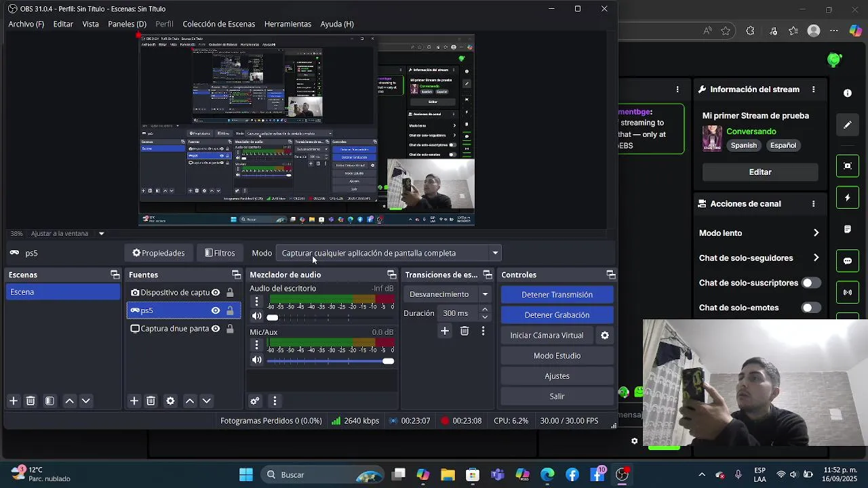Viewport: 868px width, 488px height.
Task: Toggle lock on Captura dnue panta source
Action: (230, 329)
